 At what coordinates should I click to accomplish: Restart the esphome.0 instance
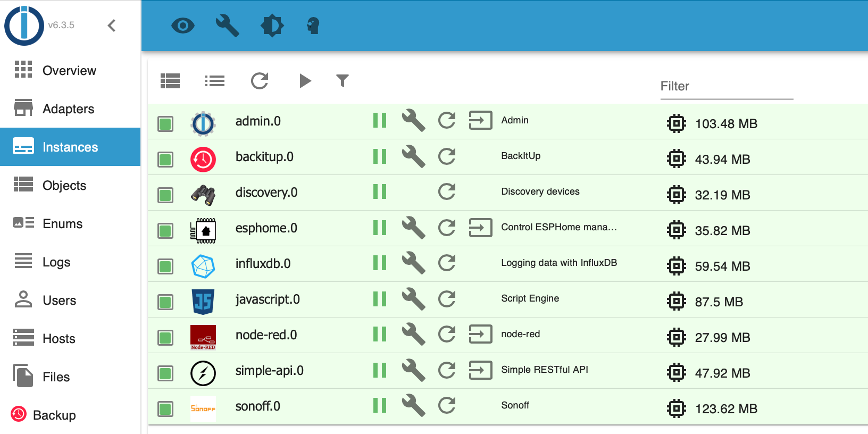pyautogui.click(x=447, y=228)
